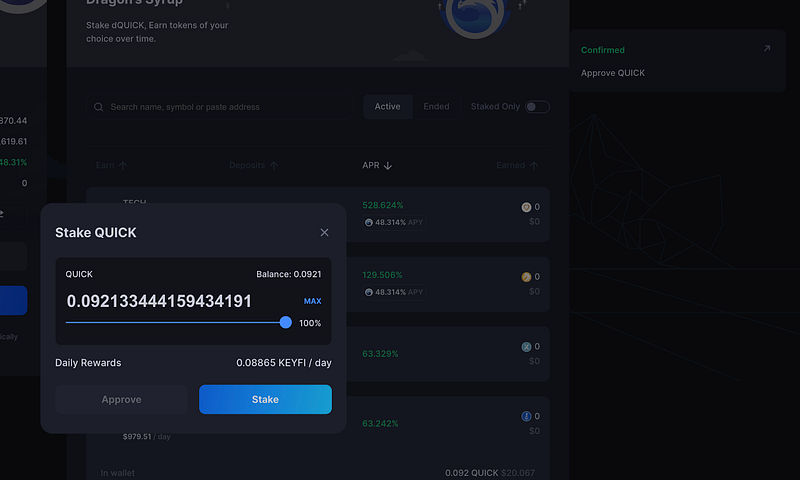The image size is (800, 480).
Task: Click the Daily Rewards label
Action: (88, 363)
